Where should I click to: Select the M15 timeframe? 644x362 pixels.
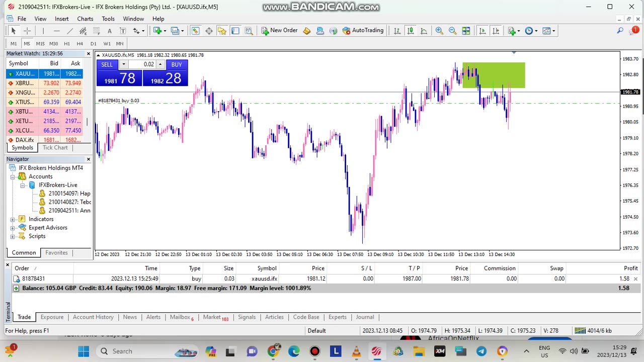pos(40,44)
